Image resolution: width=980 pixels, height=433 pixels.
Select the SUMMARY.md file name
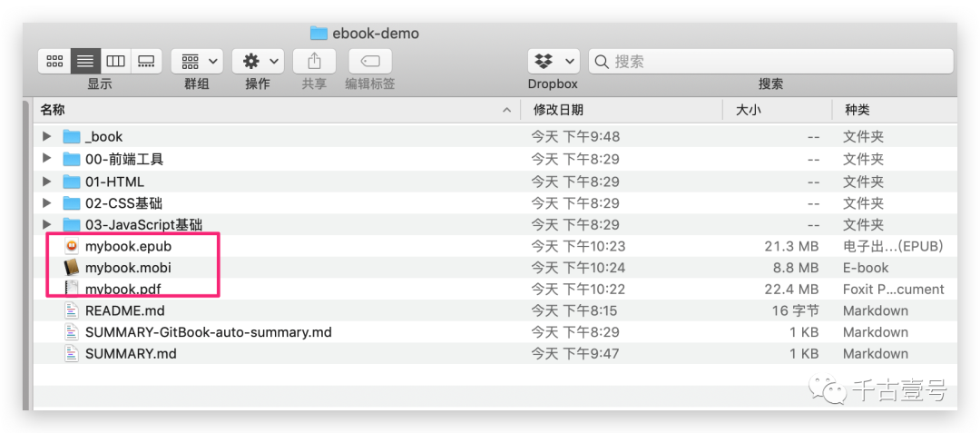click(131, 354)
